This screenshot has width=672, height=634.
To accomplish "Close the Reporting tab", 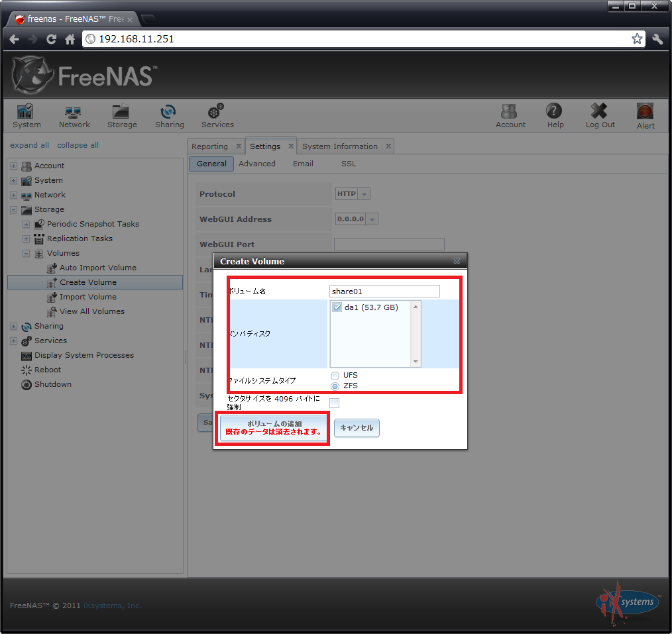I will click(x=239, y=146).
